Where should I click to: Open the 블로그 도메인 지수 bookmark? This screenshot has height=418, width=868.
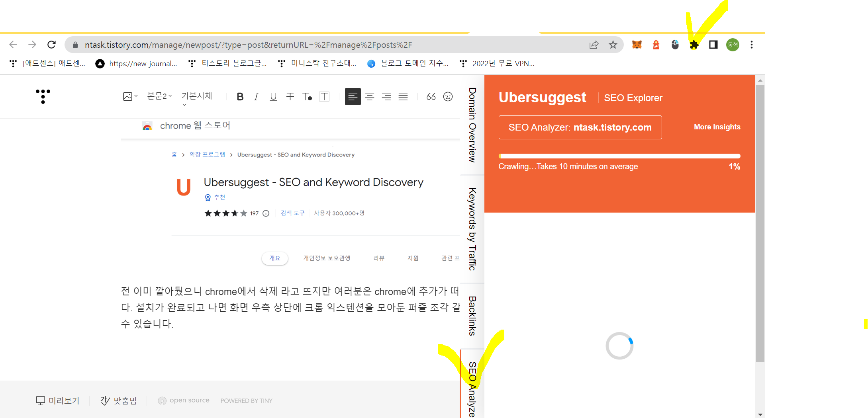tap(408, 63)
